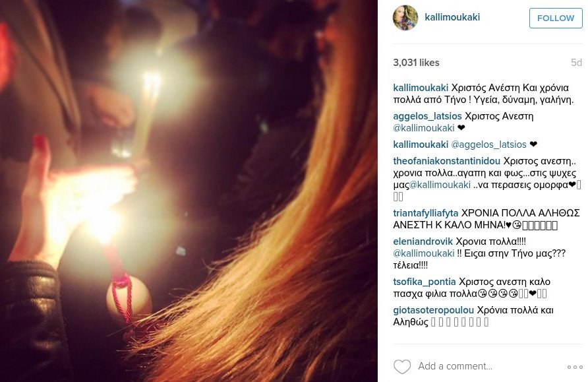This screenshot has width=588, height=382.
Task: Open kallimoukaki username in the caption
Action: (421, 88)
